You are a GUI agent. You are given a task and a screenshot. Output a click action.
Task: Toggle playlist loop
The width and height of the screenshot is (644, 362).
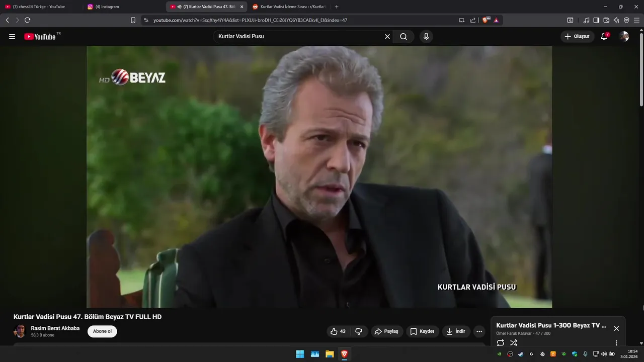point(500,343)
